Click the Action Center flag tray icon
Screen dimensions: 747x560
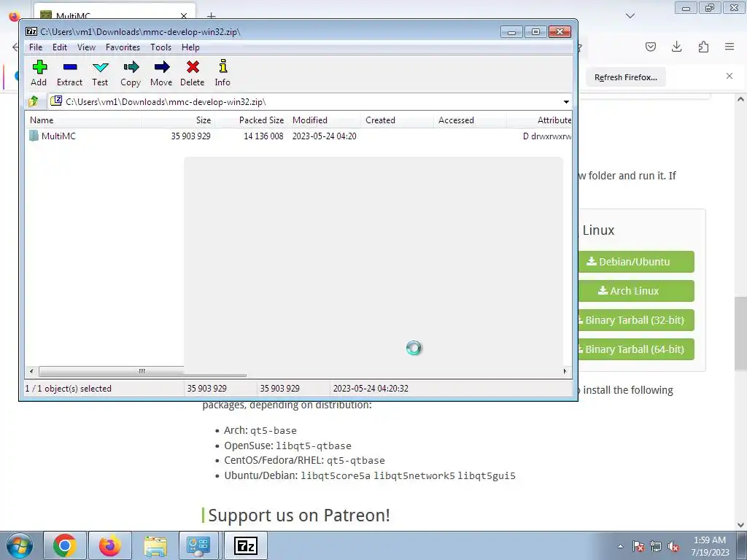coord(638,546)
